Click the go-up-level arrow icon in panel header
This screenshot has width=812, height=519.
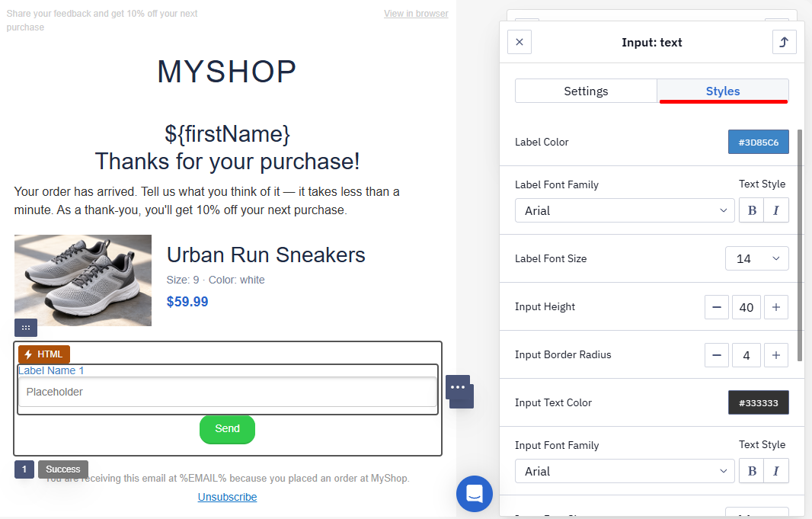(784, 42)
